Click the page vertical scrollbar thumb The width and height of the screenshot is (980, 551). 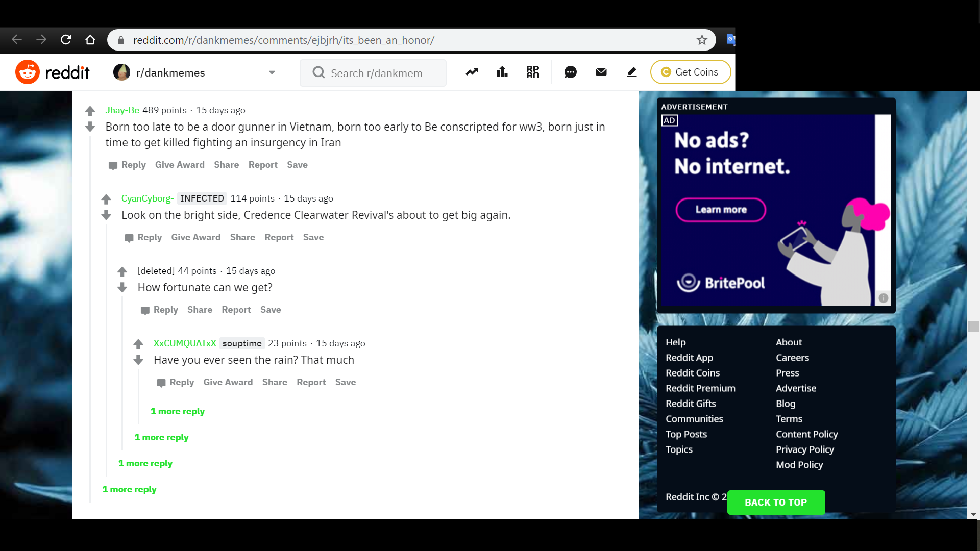[x=973, y=327]
